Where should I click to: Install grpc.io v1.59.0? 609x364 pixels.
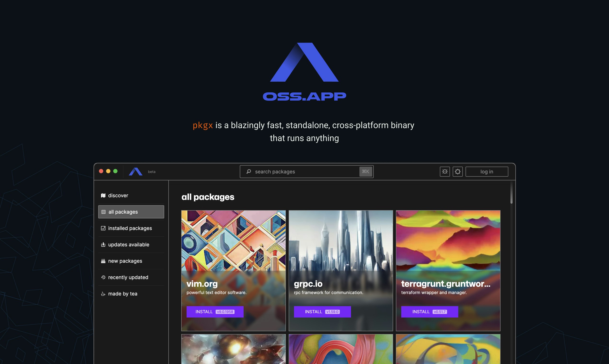click(x=322, y=312)
